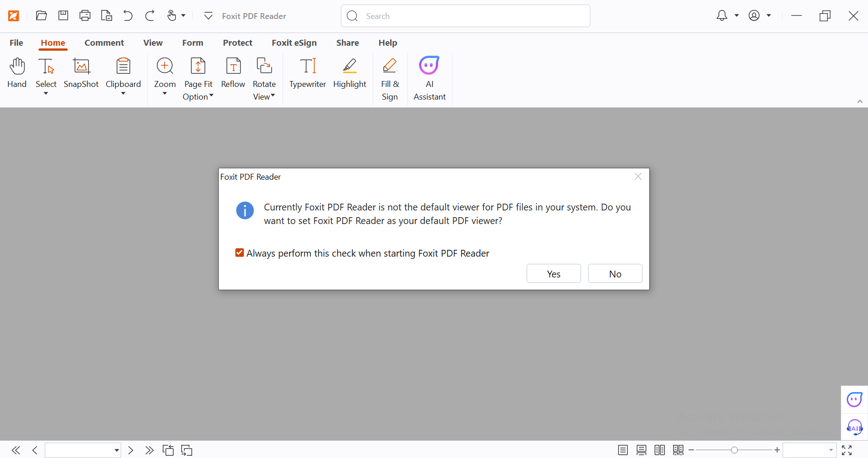Viewport: 868px width, 458px height.
Task: Switch to the View tab
Action: [153, 43]
